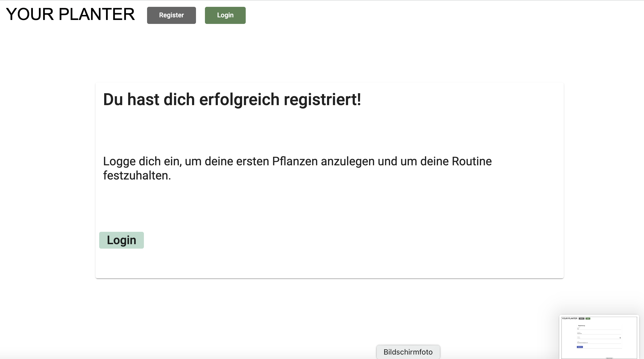Click the word "deine" before "Routine"
This screenshot has height=359, width=644.
coord(434,161)
